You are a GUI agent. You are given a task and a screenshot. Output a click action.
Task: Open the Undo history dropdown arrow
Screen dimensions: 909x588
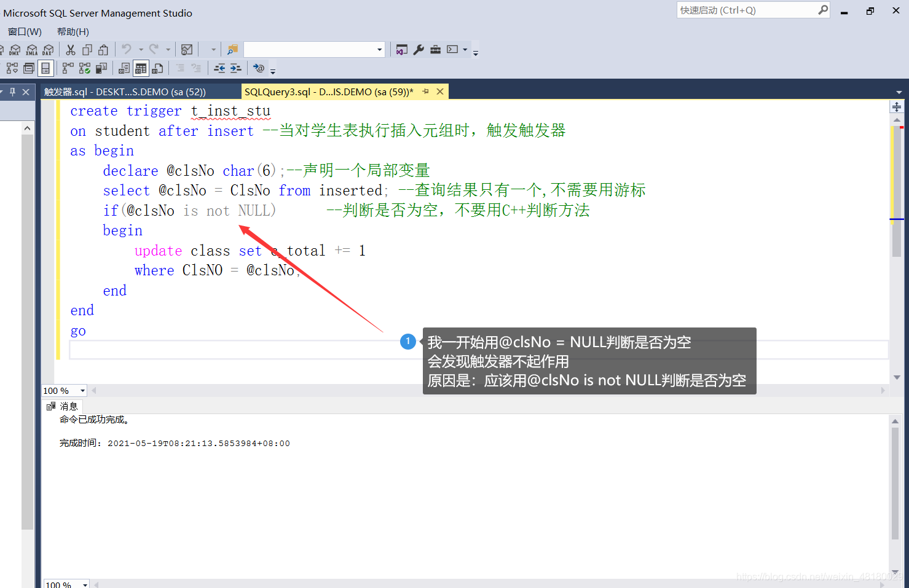(x=141, y=50)
